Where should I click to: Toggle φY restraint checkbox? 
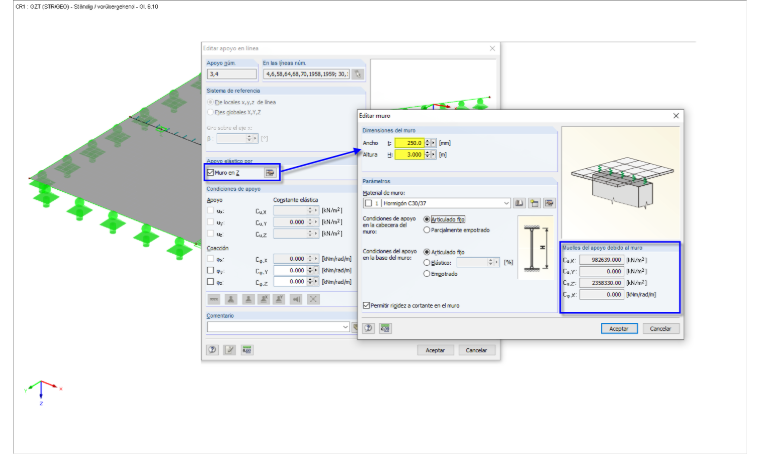(x=210, y=270)
